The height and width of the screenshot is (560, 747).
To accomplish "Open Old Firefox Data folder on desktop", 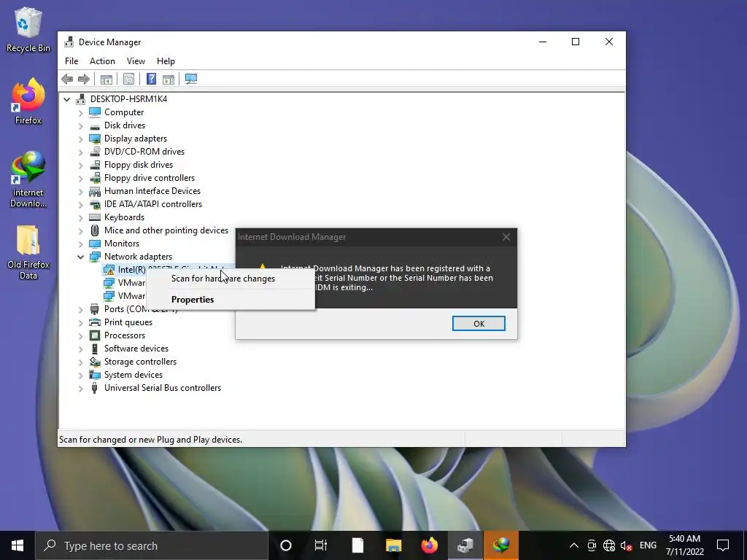I will point(28,252).
